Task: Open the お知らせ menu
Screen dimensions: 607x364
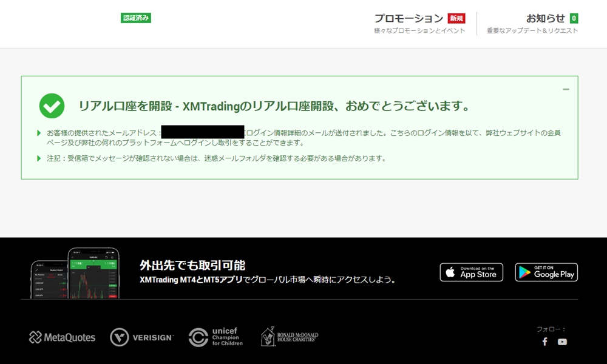Action: pyautogui.click(x=543, y=16)
